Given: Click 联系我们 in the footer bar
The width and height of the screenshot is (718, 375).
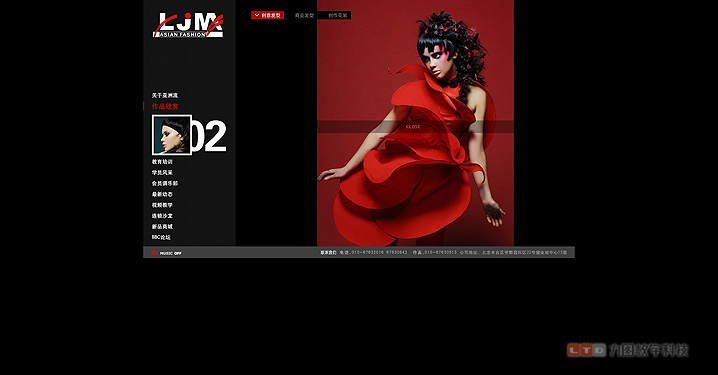Looking at the screenshot, I should pyautogui.click(x=328, y=252).
